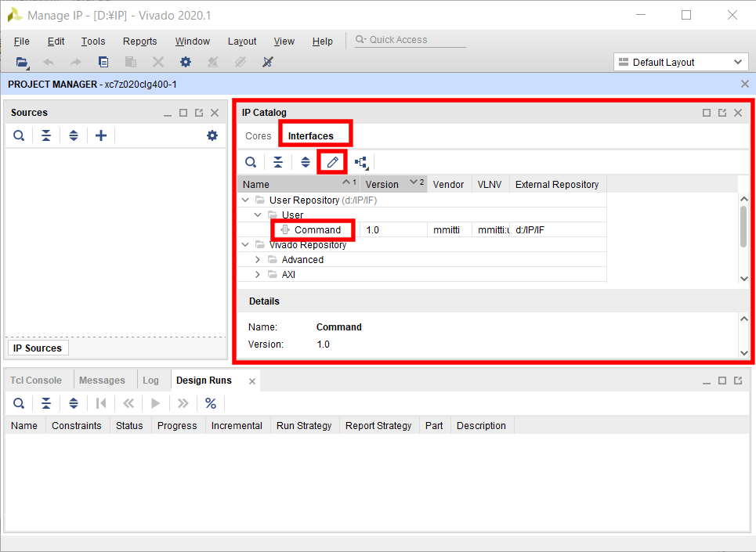Search in the Design Runs panel
756x552 pixels.
tap(19, 404)
